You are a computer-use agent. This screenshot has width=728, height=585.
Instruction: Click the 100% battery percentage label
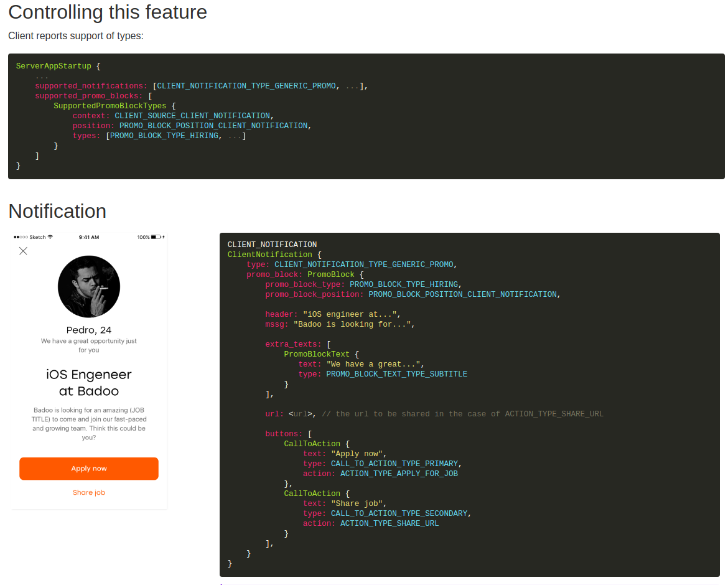pyautogui.click(x=143, y=237)
